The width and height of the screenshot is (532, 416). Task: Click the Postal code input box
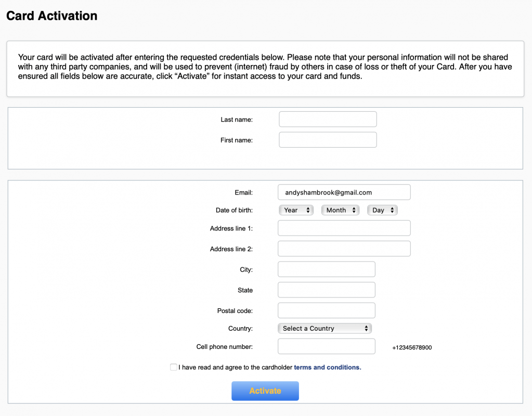click(327, 310)
